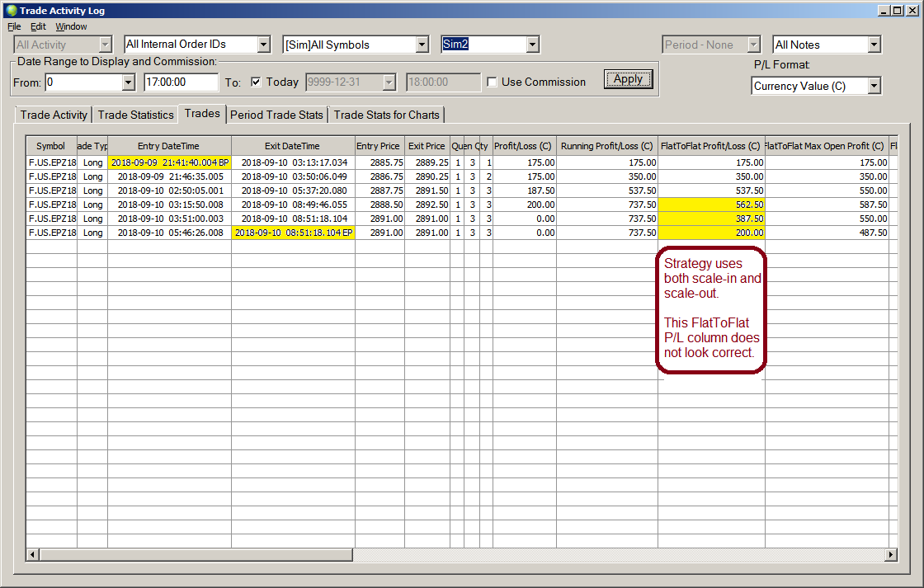This screenshot has height=588, width=924.
Task: Click the Apply button
Action: coord(628,80)
